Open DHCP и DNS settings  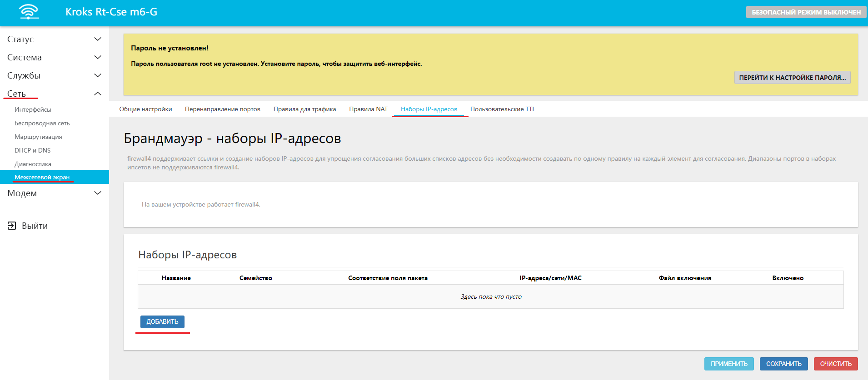click(x=32, y=150)
